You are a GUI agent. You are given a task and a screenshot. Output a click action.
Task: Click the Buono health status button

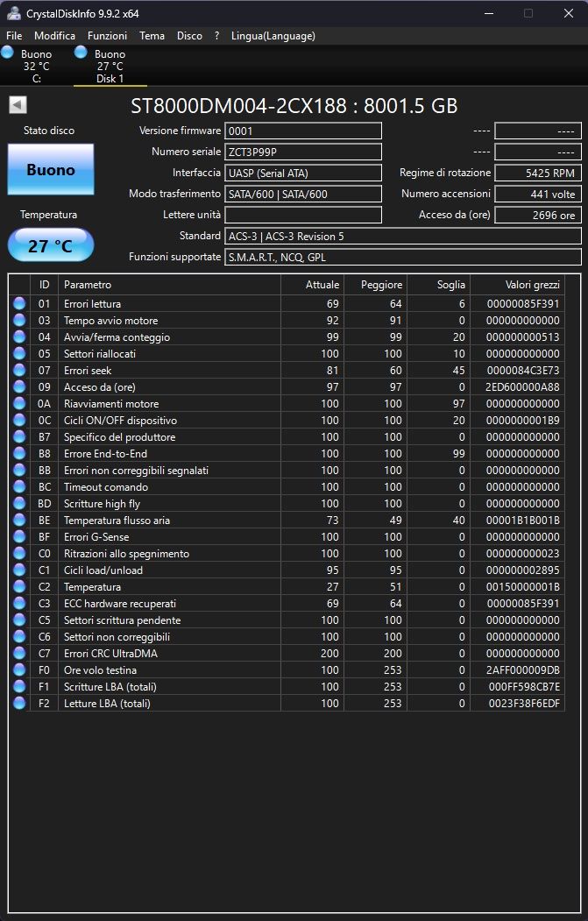pos(51,170)
